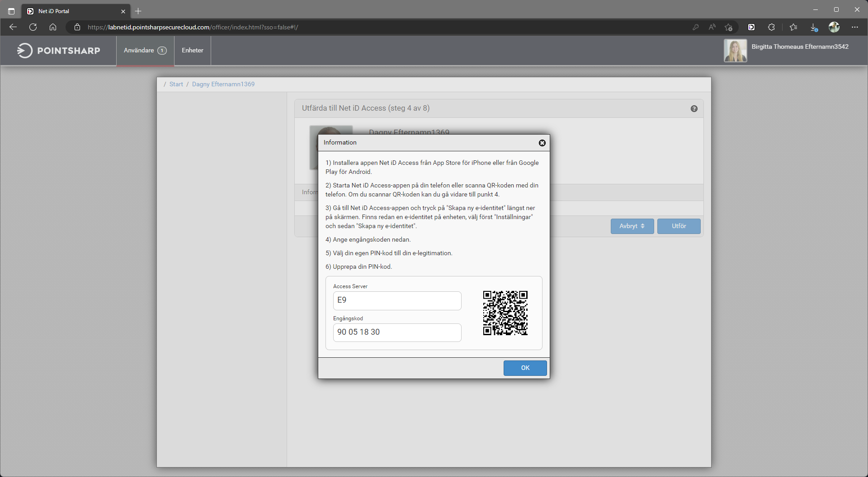Toggle Read Aloud icon in address bar
Viewport: 868px width, 477px height.
pos(712,27)
